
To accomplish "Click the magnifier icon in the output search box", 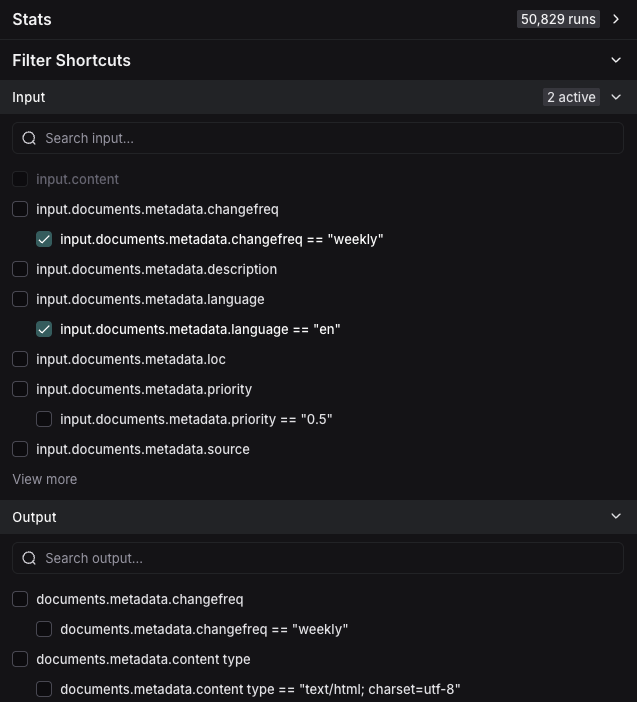I will coord(29,559).
